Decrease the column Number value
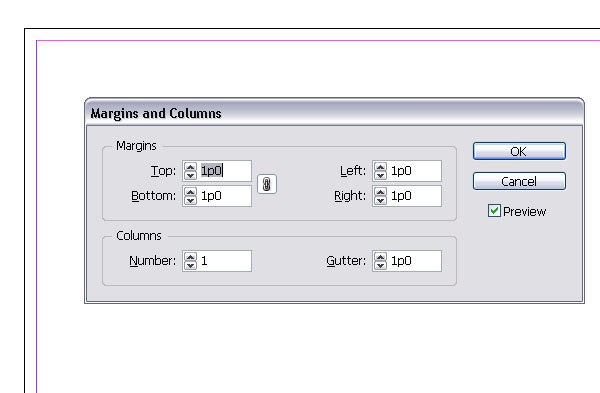The image size is (600, 393). pos(190,265)
